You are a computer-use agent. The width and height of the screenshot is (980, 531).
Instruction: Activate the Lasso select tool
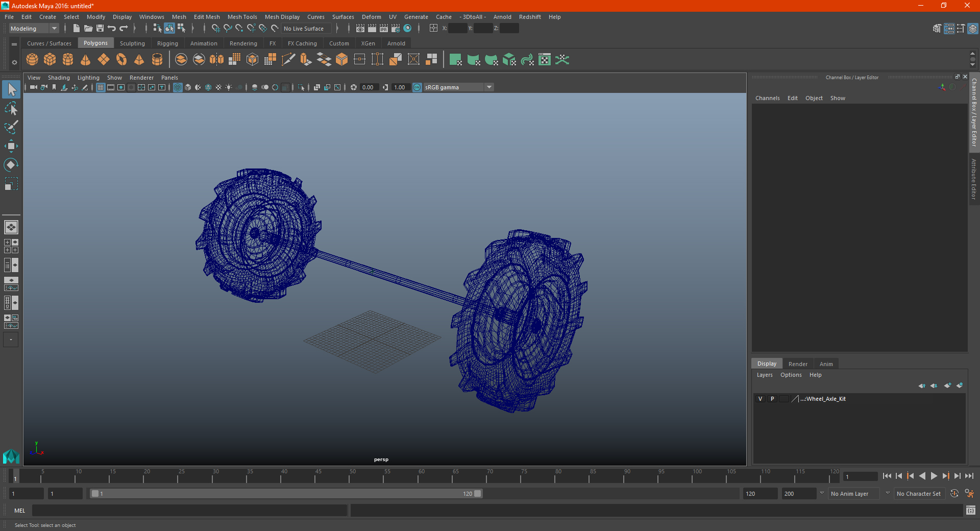point(11,108)
